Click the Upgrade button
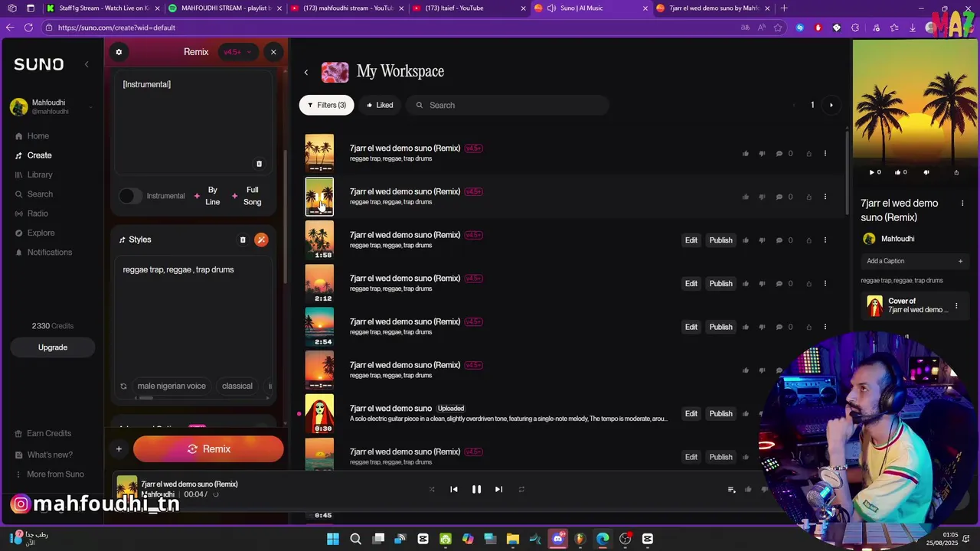The height and width of the screenshot is (551, 980). [53, 347]
